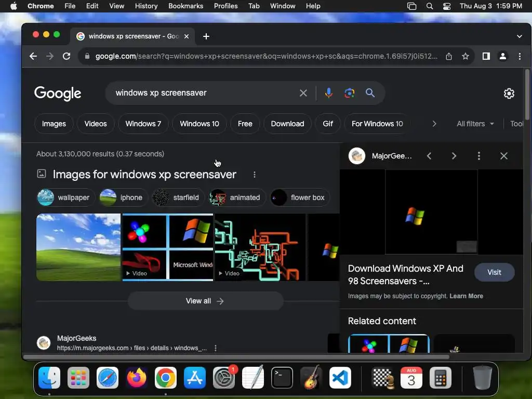The height and width of the screenshot is (399, 532).
Task: Click the View all images button
Action: pos(206,301)
